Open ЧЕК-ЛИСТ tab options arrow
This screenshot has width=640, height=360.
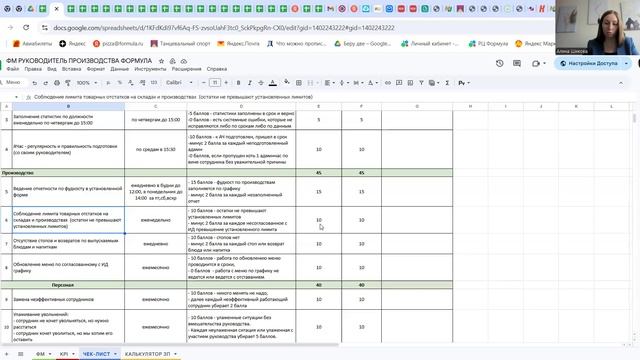click(116, 354)
